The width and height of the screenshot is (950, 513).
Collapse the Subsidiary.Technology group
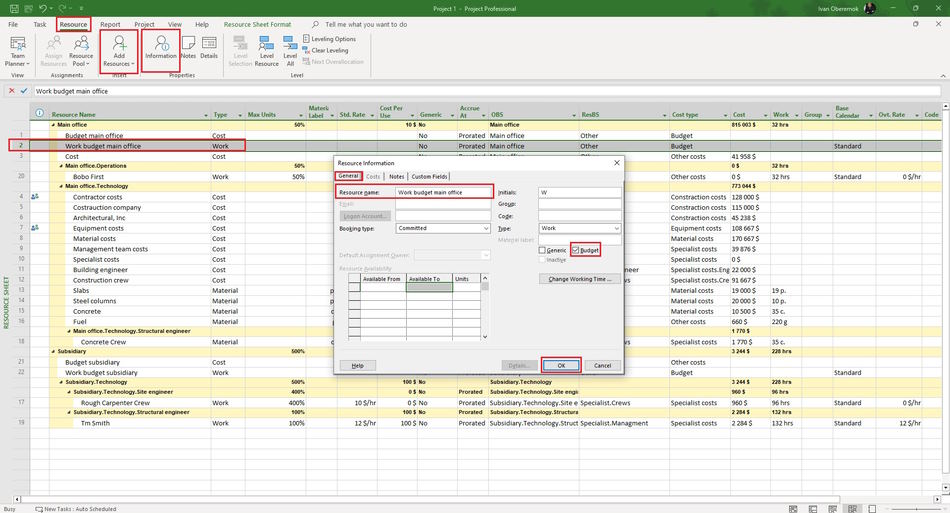(61, 382)
